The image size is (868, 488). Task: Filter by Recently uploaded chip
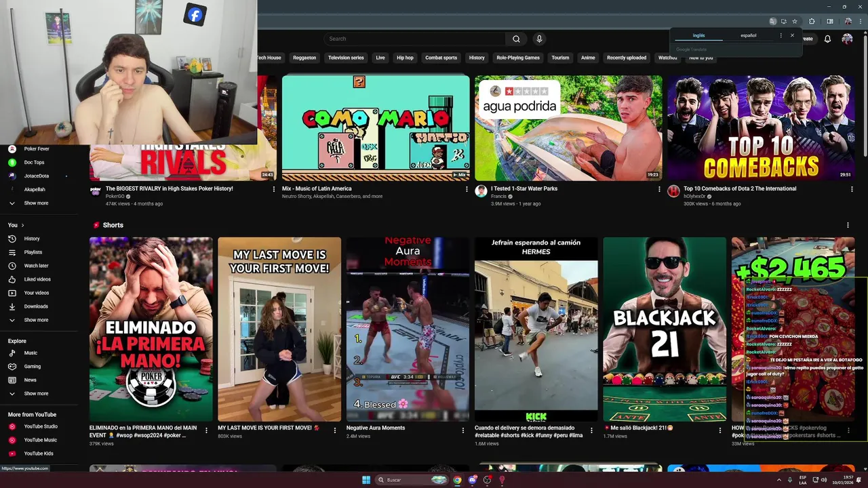[x=627, y=58]
